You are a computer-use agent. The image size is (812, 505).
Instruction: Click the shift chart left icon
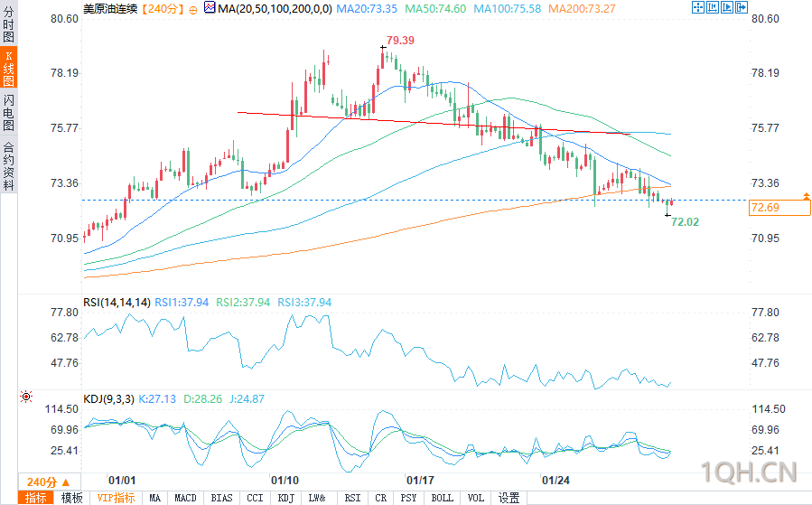pos(713,7)
